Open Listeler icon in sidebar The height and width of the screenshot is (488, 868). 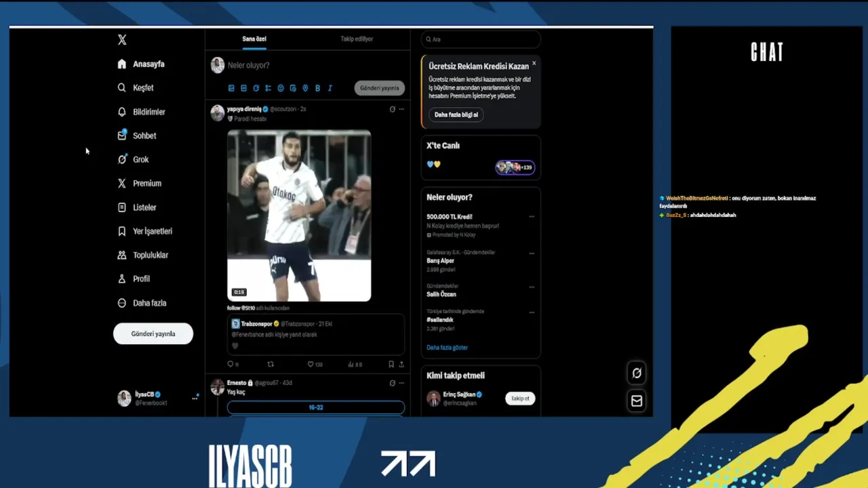pos(122,207)
